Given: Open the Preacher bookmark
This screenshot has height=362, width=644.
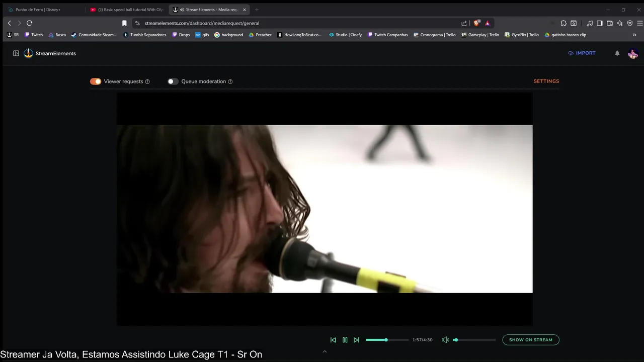Looking at the screenshot, I should (x=260, y=35).
